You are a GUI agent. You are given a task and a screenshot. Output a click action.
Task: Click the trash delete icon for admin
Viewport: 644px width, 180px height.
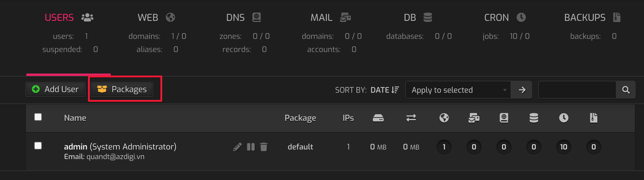tap(264, 147)
